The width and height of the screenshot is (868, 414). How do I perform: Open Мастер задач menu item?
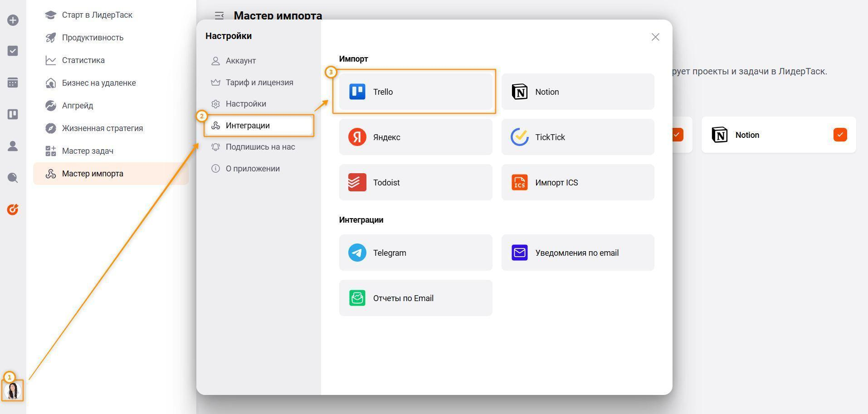pyautogui.click(x=111, y=151)
